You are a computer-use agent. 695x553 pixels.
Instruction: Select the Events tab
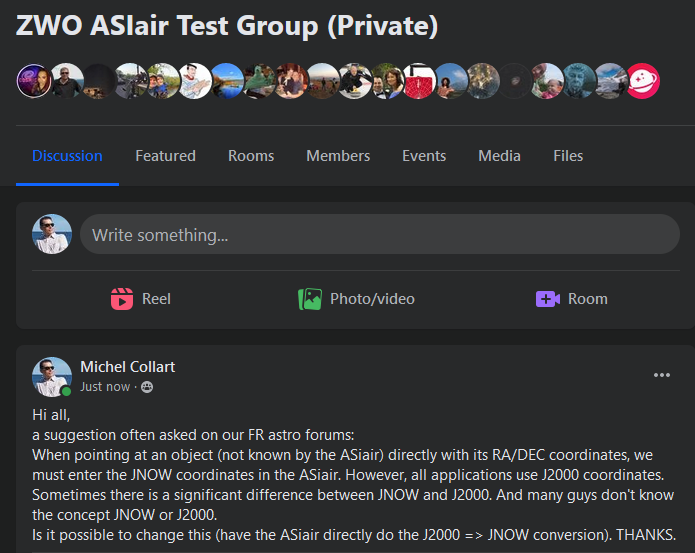click(424, 156)
